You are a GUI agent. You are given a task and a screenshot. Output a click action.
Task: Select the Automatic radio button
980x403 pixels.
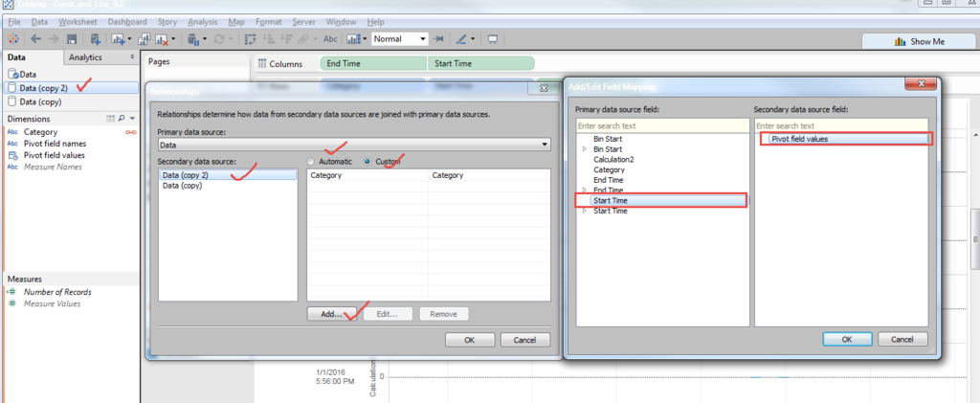pos(311,161)
